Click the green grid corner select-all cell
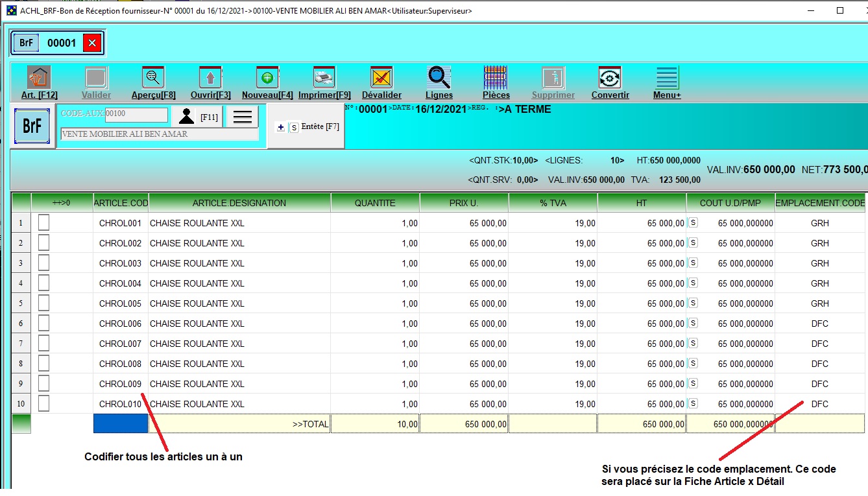Screen dimensions: 868x496 coord(21,203)
